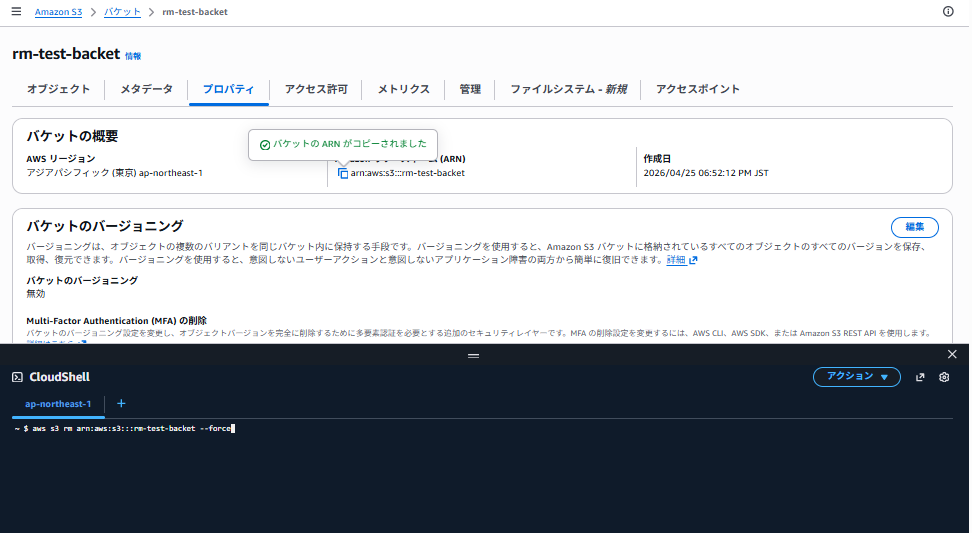Switch to the 管理 tab

[470, 89]
